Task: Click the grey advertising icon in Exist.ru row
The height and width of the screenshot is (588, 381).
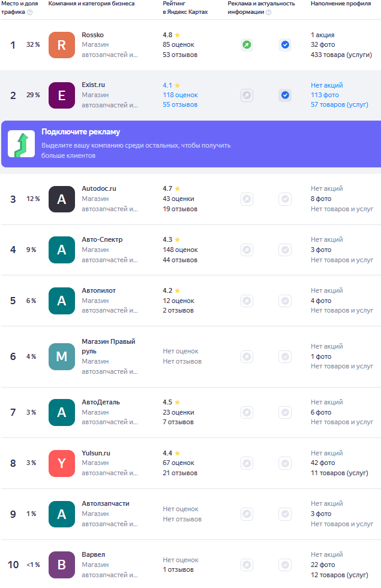Action: pos(247,95)
